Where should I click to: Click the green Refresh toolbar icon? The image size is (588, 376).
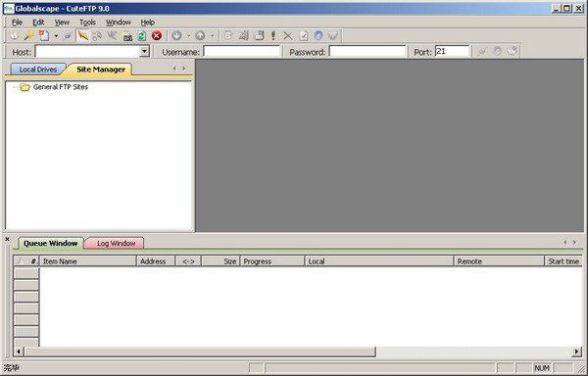pos(141,36)
